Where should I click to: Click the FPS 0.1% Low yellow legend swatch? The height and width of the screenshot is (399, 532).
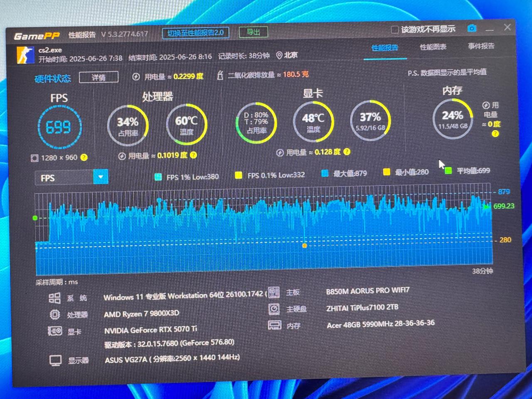tap(239, 175)
